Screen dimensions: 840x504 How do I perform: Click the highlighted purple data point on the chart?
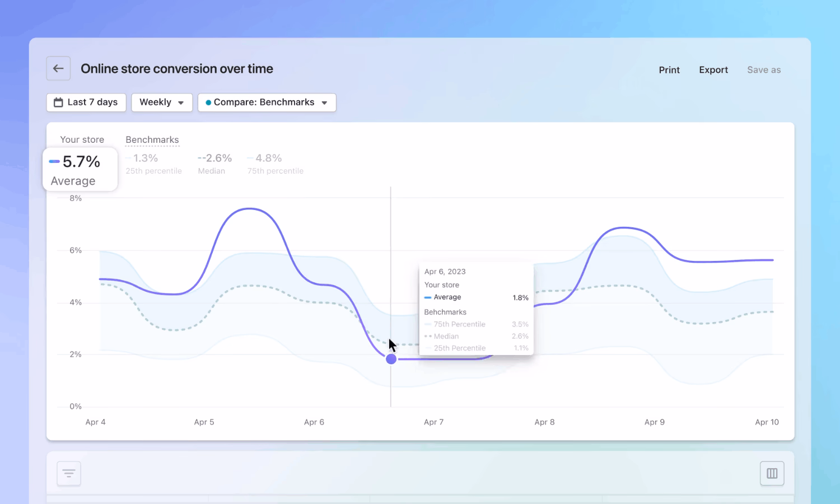(x=391, y=359)
